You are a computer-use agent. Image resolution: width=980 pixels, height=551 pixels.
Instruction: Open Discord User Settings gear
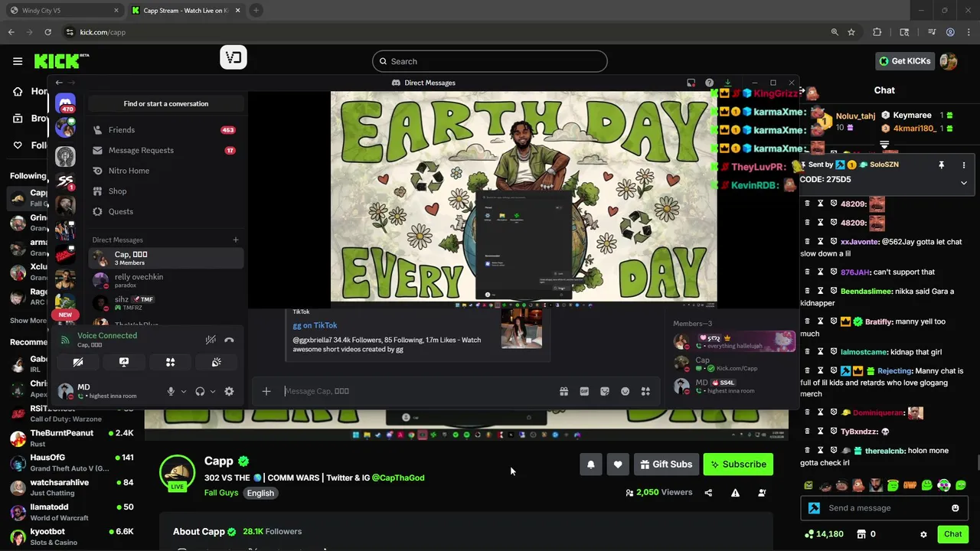(229, 391)
